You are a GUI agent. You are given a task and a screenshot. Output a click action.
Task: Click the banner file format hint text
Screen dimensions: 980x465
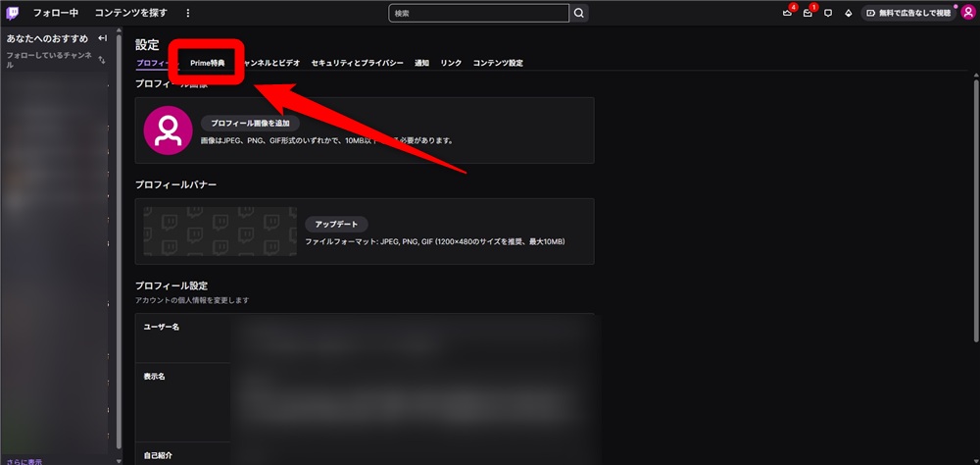pos(435,241)
